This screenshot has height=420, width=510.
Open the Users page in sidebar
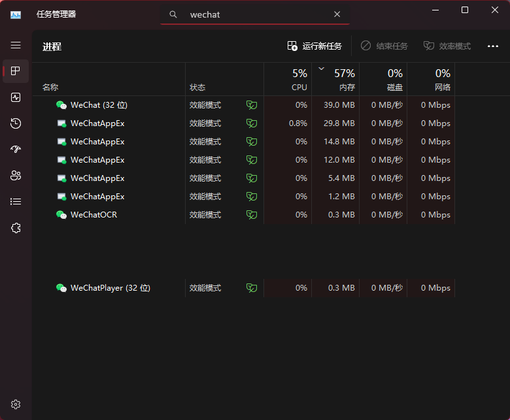[x=16, y=176]
